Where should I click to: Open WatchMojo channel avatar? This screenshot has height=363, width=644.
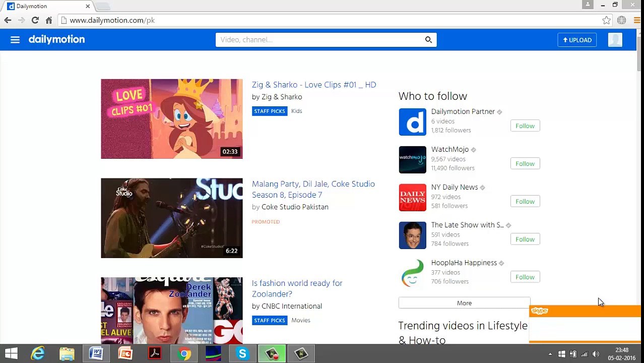pyautogui.click(x=412, y=159)
